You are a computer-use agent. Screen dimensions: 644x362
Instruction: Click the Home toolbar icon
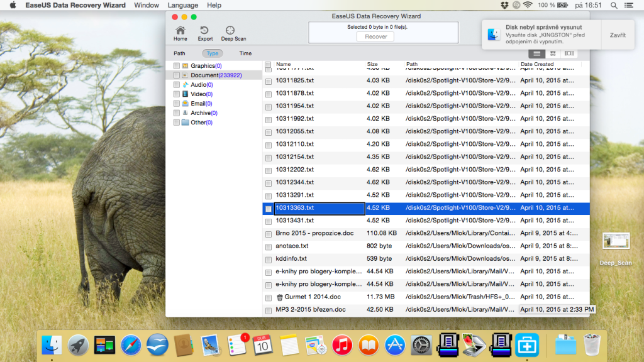pyautogui.click(x=180, y=33)
